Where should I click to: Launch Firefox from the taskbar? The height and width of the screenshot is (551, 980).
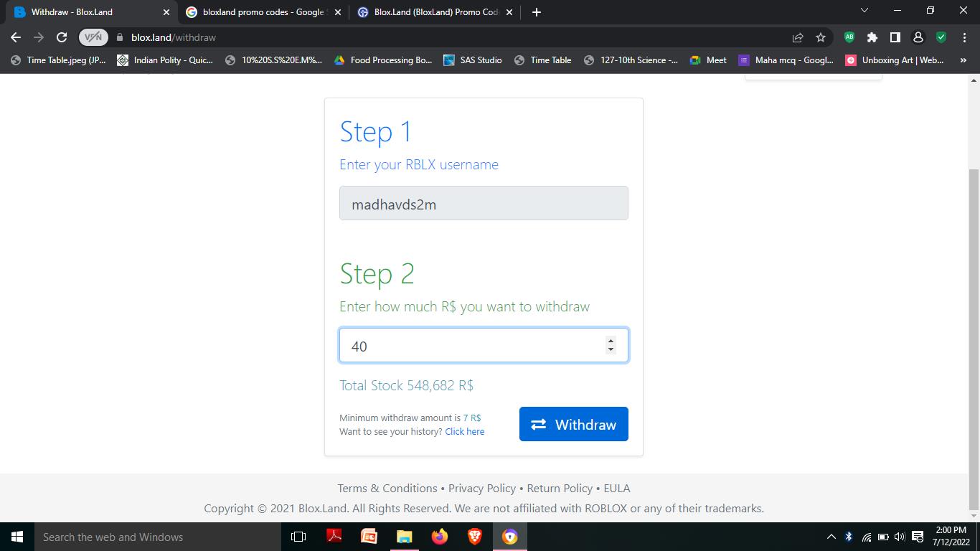[x=439, y=537]
